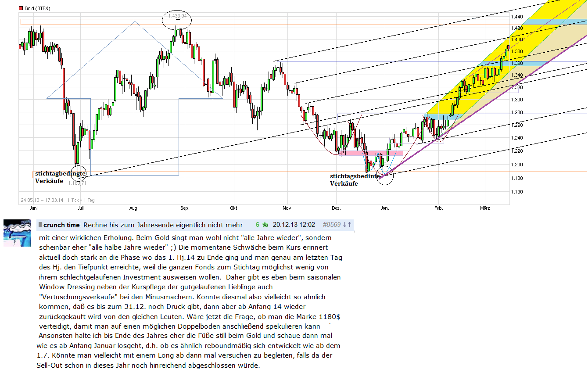588x380 pixels.
Task: Click the green rating value 6
Action: 258,225
